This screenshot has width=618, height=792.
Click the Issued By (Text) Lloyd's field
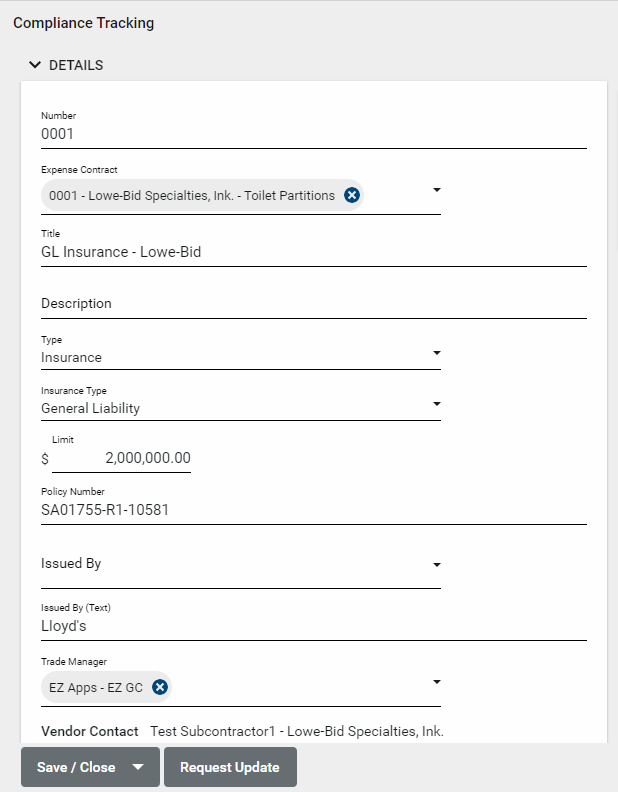tap(312, 626)
